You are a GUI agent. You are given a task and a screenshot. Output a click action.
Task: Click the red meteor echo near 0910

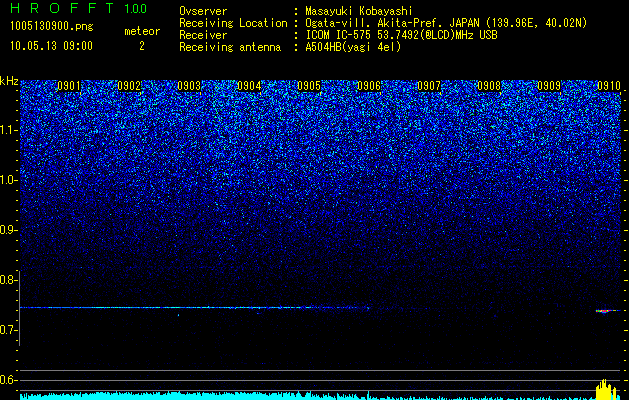coord(605,311)
